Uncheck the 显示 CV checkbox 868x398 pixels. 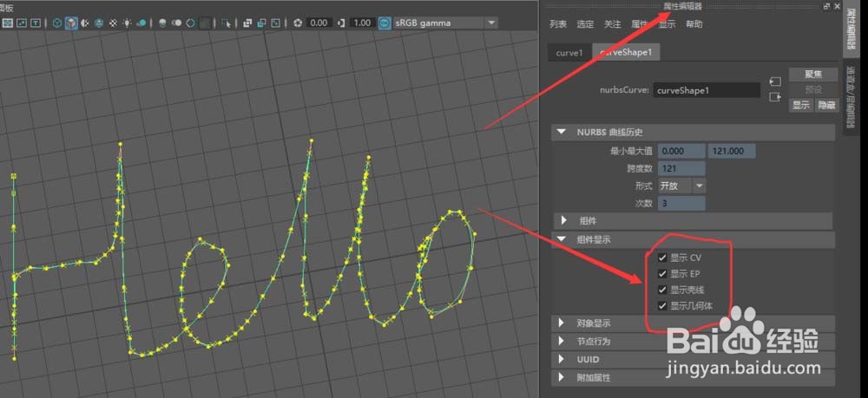(662, 258)
